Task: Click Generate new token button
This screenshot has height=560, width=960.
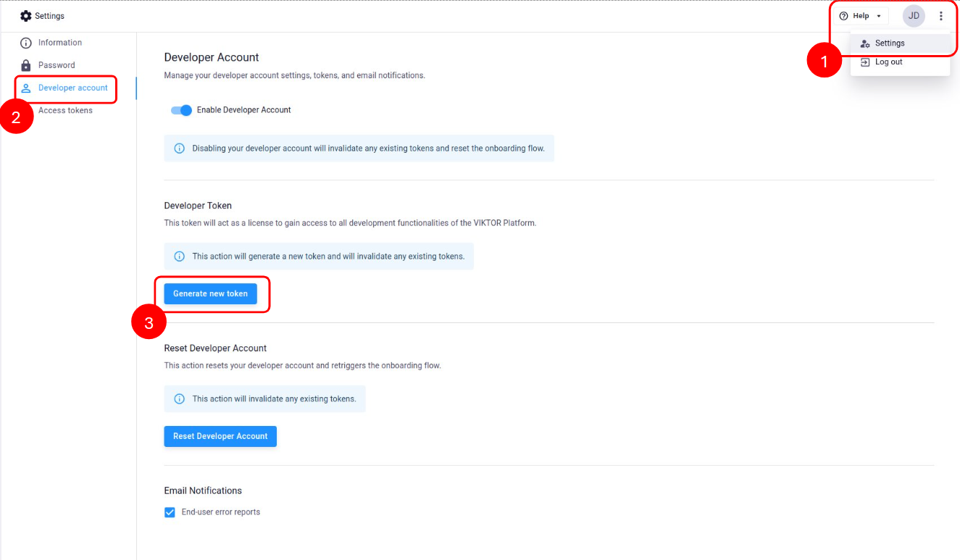Action: (x=210, y=293)
